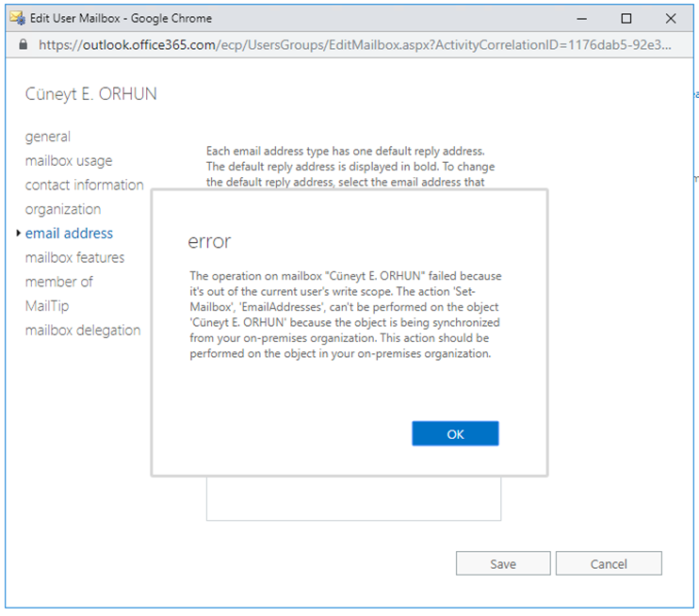Select the email address section
Image resolution: width=699 pixels, height=616 pixels.
69,233
